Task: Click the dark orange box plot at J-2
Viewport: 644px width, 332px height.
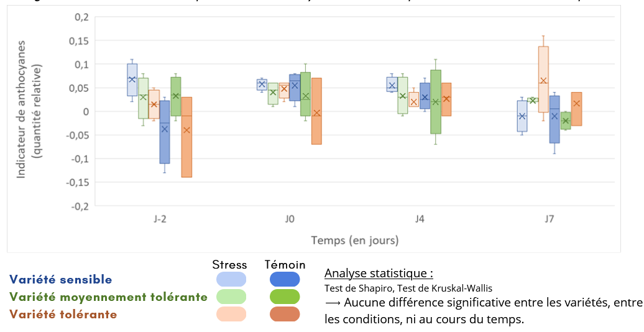Action: pyautogui.click(x=186, y=137)
